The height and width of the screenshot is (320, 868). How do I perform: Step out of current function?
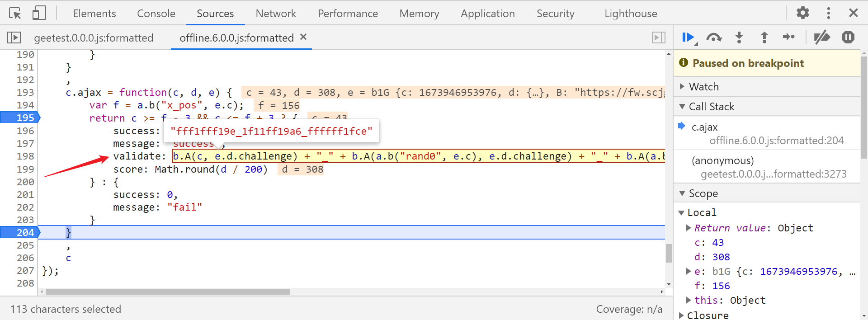click(764, 38)
